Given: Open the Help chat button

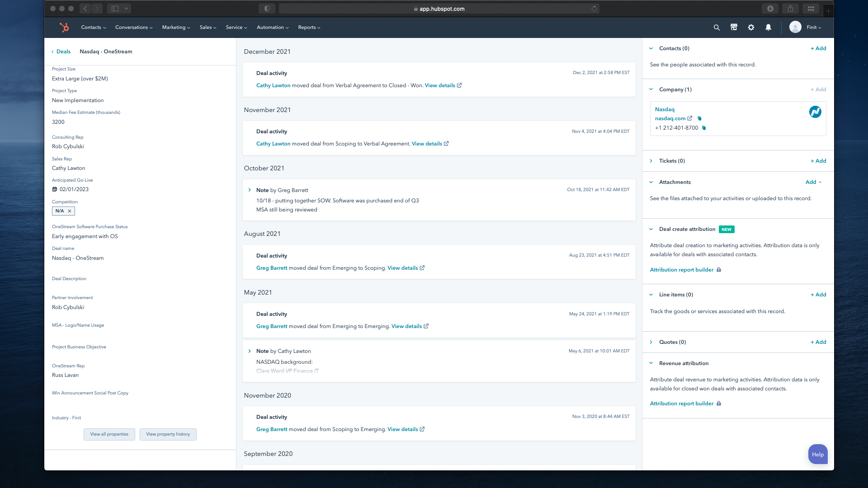Looking at the screenshot, I should click(818, 455).
